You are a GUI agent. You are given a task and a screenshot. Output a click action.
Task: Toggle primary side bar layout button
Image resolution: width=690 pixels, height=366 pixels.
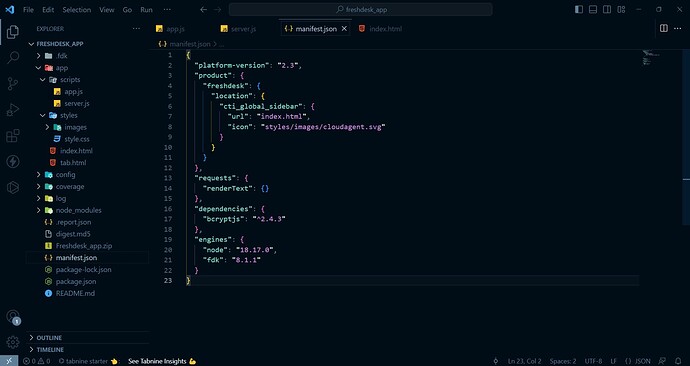pyautogui.click(x=579, y=10)
